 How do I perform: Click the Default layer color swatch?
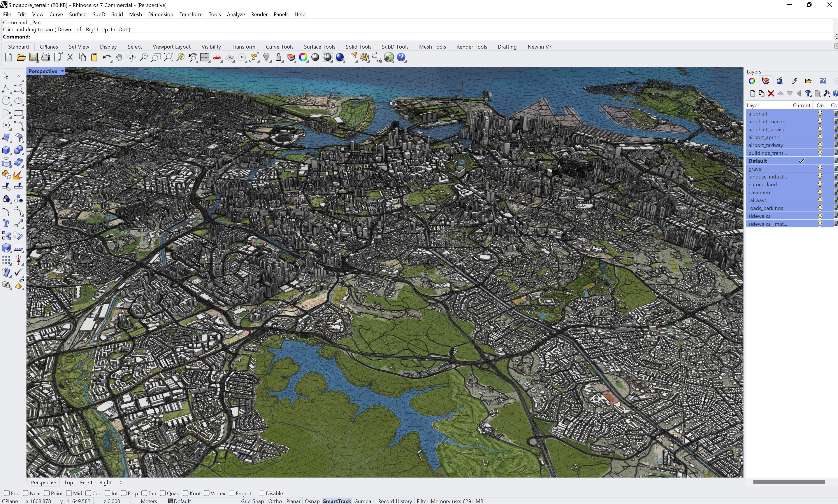tap(836, 161)
